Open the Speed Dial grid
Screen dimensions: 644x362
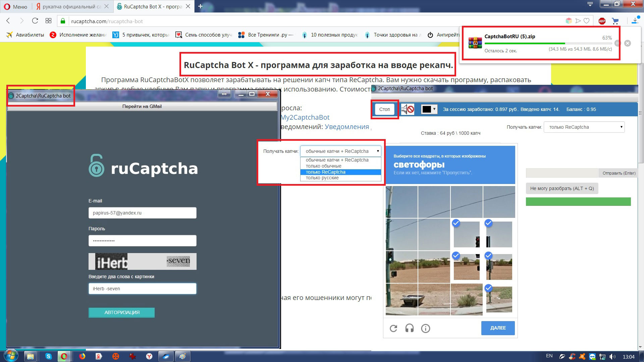point(48,21)
